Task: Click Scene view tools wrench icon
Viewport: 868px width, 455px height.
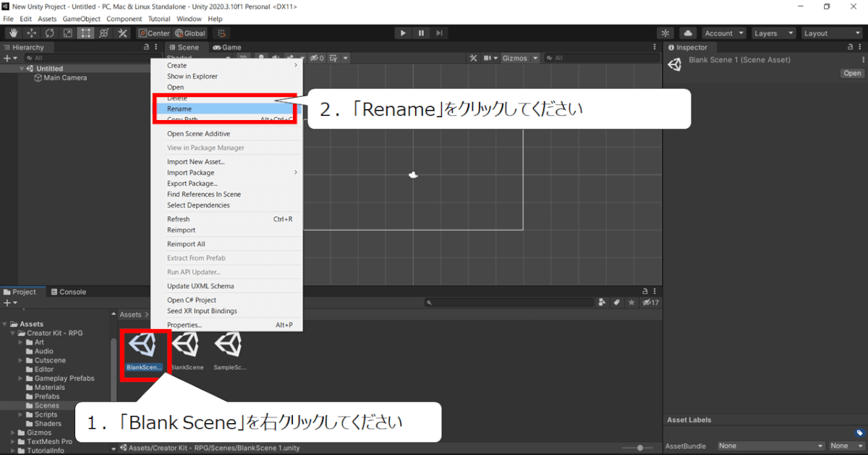Action: click(x=474, y=58)
